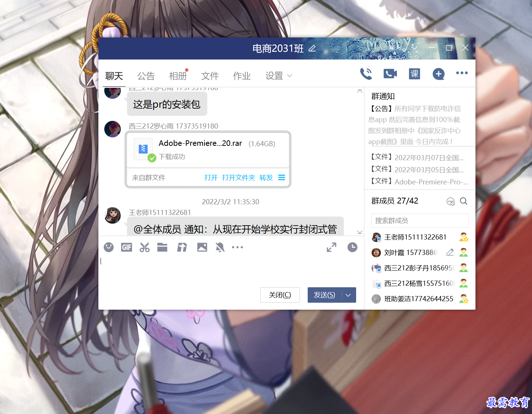The height and width of the screenshot is (414, 532).
Task: Select member 王老师15111322681 in list
Action: (x=420, y=237)
